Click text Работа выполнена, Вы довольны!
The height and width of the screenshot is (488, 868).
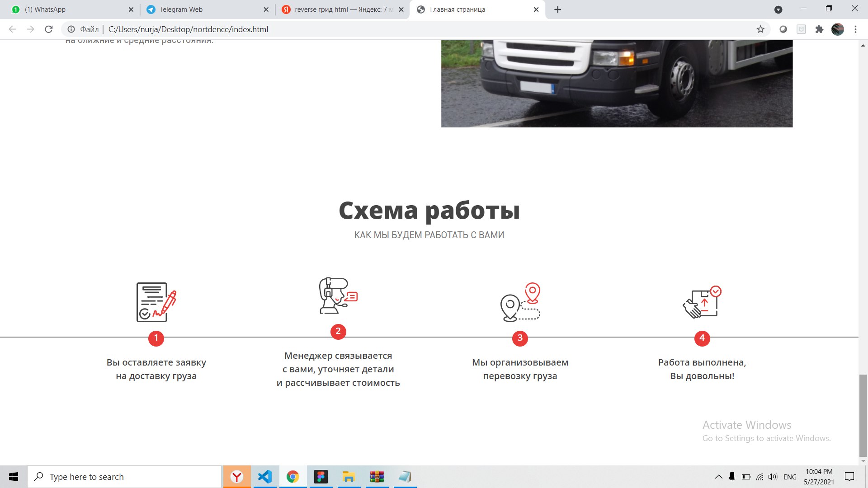[x=702, y=369]
